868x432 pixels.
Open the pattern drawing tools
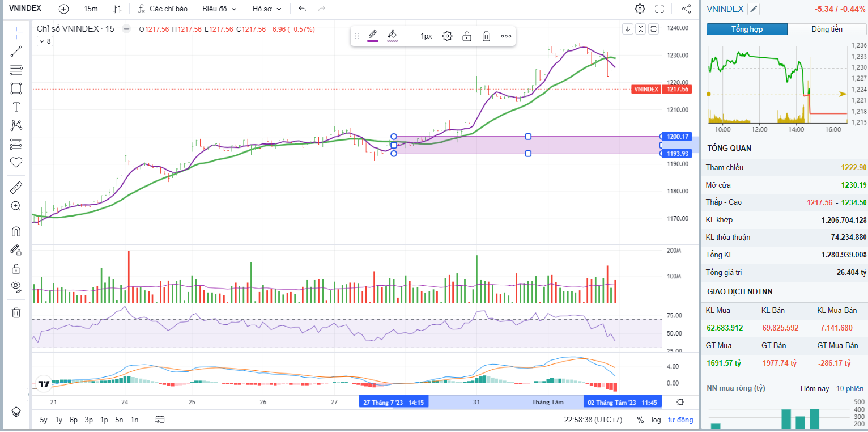[16, 125]
